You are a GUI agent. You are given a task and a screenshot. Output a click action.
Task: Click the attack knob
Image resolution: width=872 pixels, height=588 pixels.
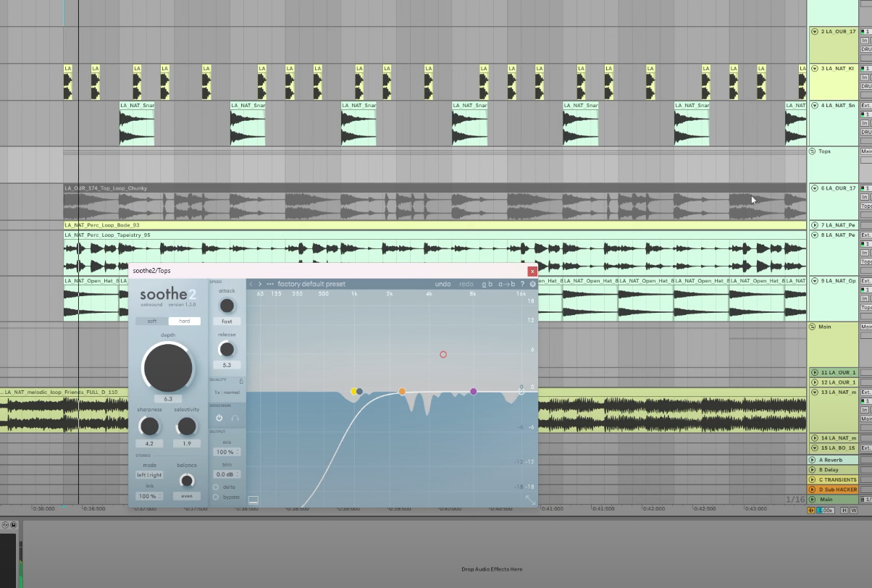pyautogui.click(x=227, y=306)
